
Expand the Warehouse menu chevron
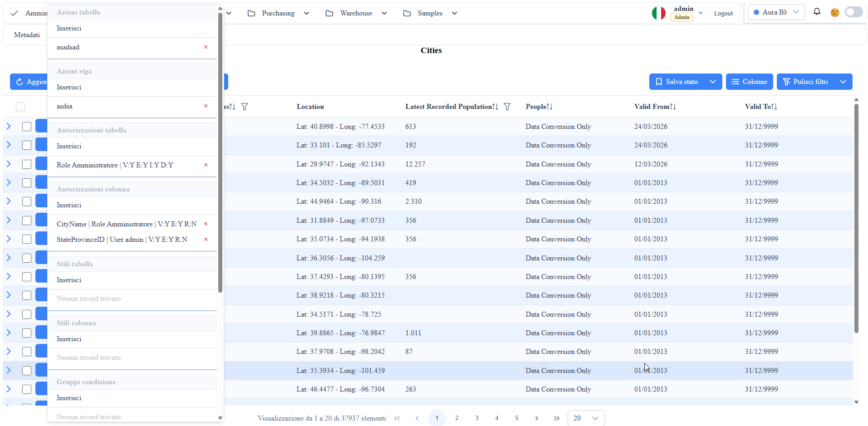click(x=384, y=13)
